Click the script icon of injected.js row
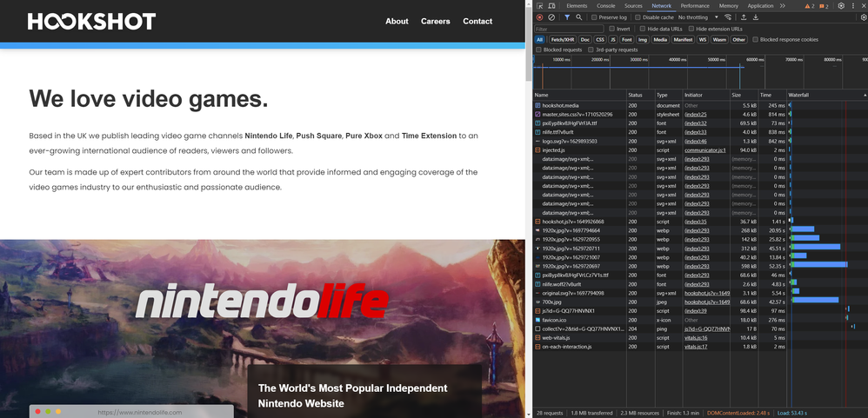This screenshot has height=418, width=868. pos(537,149)
